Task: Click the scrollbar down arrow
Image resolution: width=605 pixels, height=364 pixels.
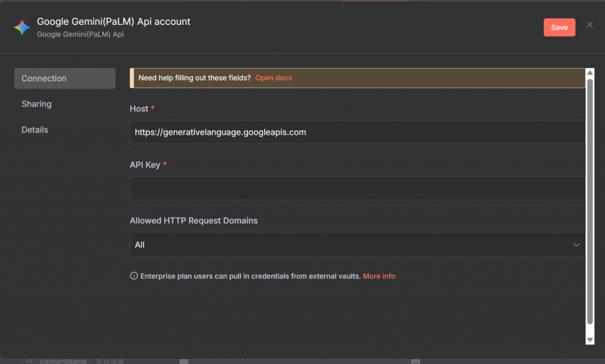Action: tap(590, 340)
